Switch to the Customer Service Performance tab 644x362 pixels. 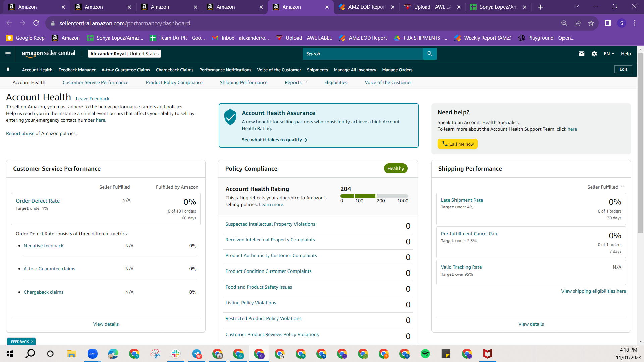[95, 82]
